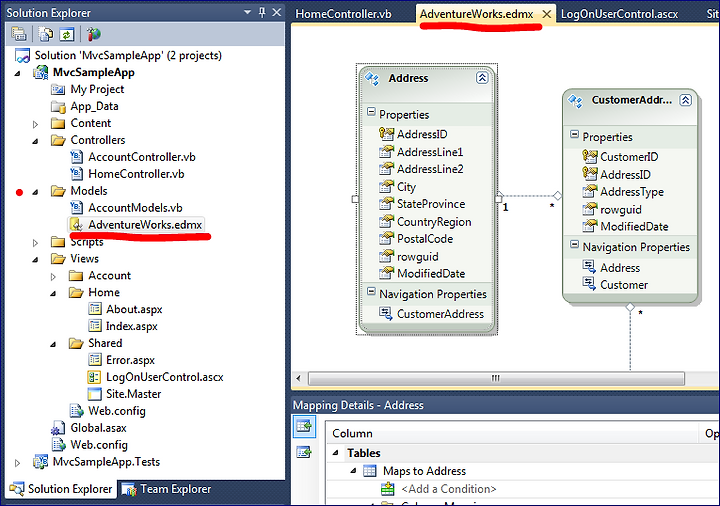Click <Add a Condition> in Mapping Details
720x506 pixels.
(x=449, y=489)
